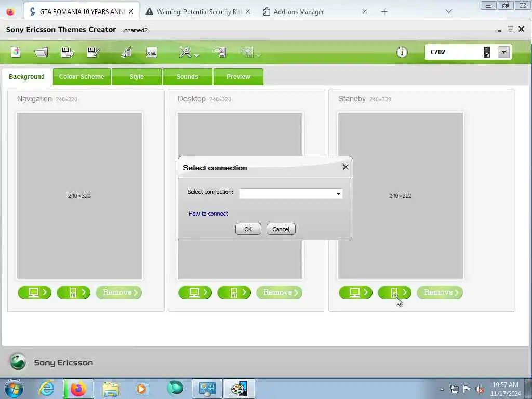Click the green Sony Ericsson taskbar icon

tap(175, 389)
